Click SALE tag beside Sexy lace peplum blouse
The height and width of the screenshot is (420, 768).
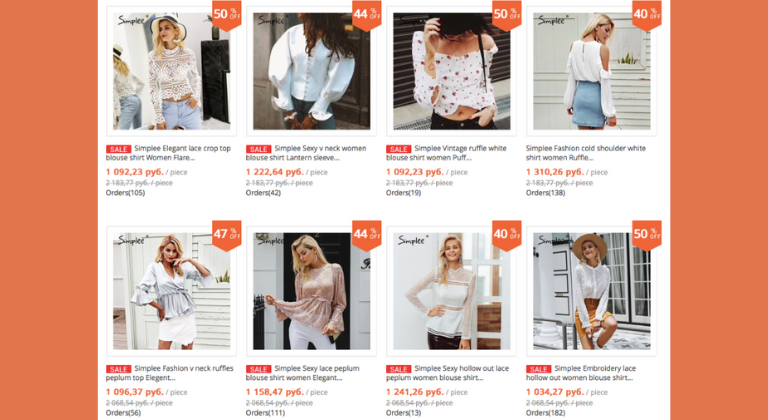coord(259,369)
